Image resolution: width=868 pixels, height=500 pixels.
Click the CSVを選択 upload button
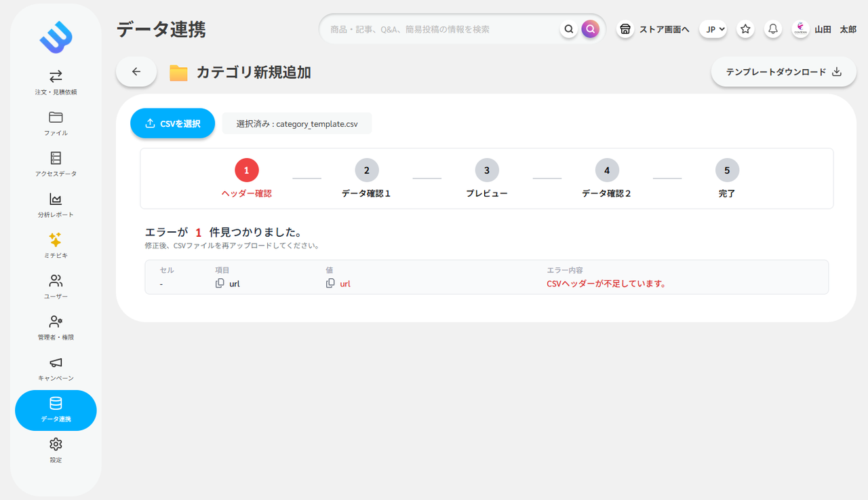pos(172,123)
